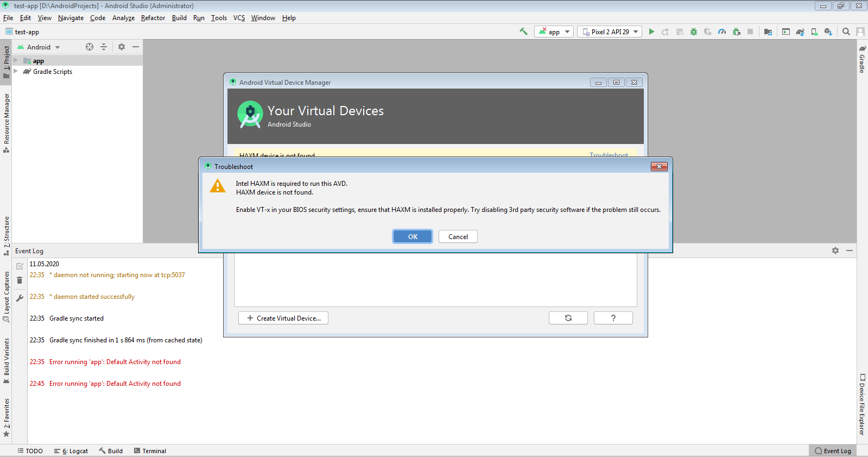Open Event Log panel gear options
The image size is (868, 457).
tap(835, 251)
